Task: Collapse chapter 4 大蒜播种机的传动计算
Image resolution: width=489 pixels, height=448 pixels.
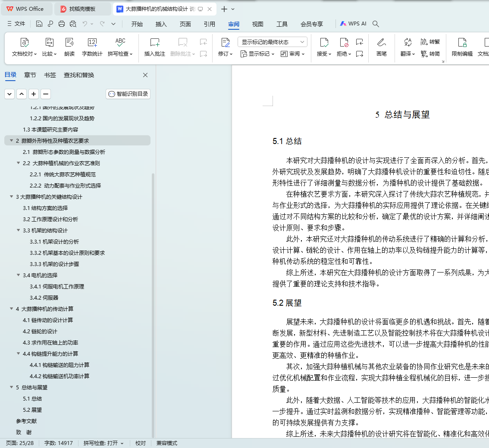Action: pyautogui.click(x=12, y=309)
